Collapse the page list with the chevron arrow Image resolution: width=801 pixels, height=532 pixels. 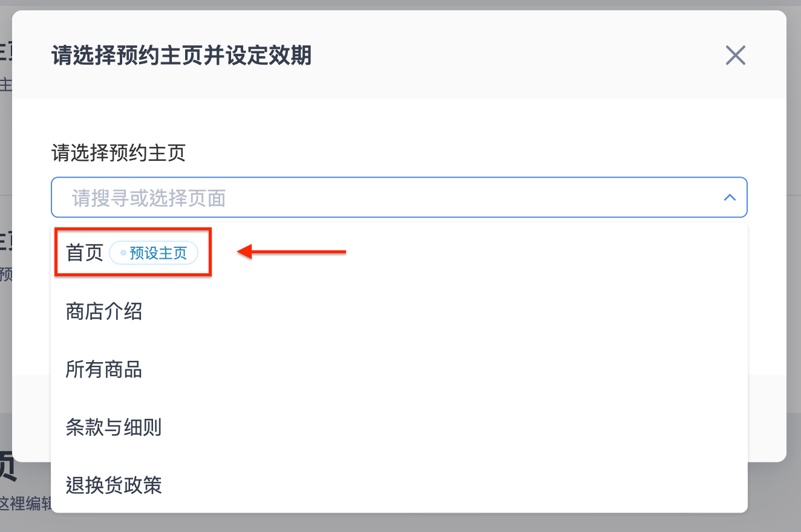click(730, 197)
